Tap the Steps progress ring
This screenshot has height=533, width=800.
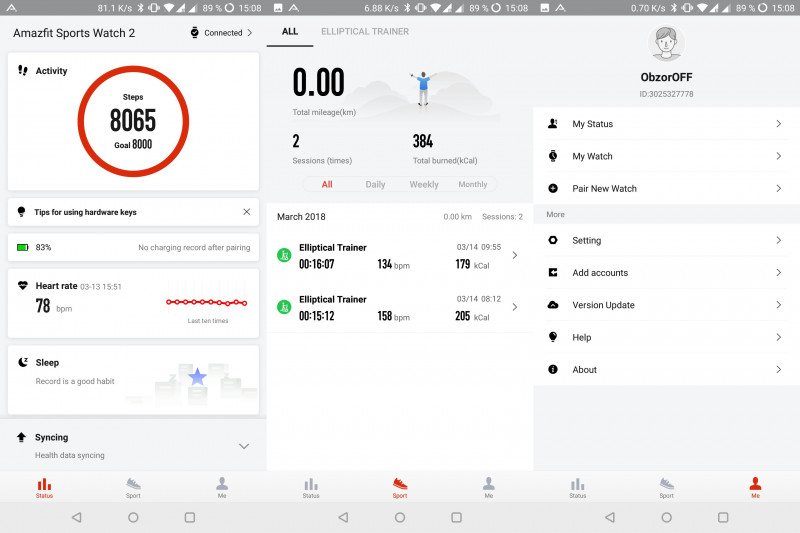(x=133, y=121)
